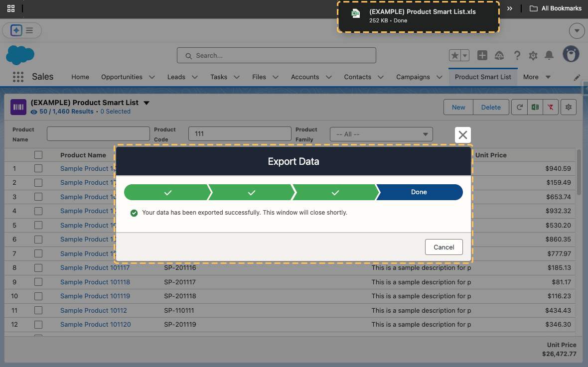The width and height of the screenshot is (588, 367).
Task: Go to the Accounts tab
Action: (305, 77)
